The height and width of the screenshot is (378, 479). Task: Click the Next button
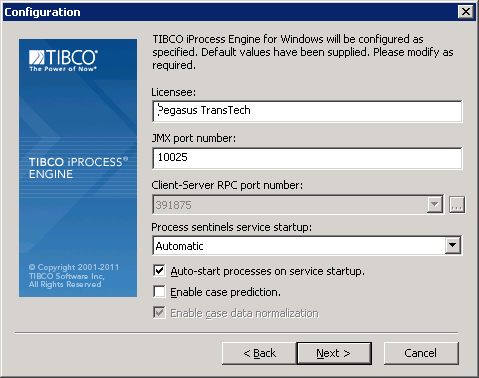334,353
